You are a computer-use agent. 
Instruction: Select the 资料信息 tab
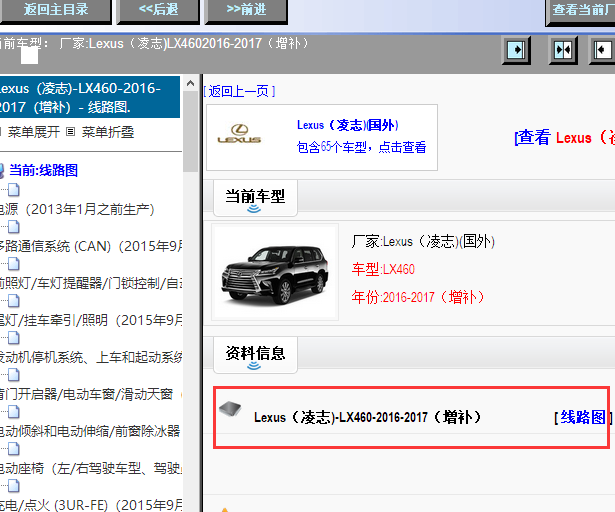click(x=255, y=355)
